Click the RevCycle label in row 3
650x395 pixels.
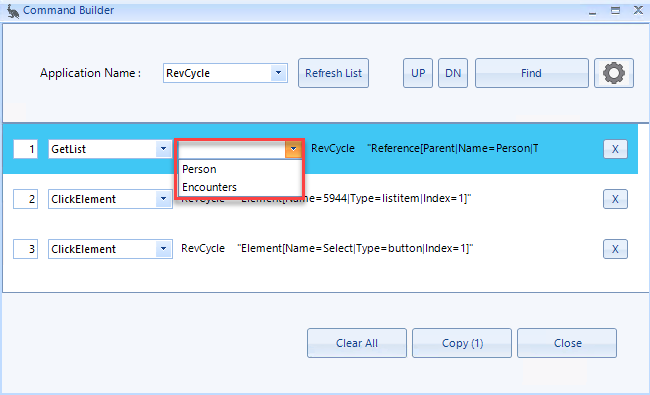tap(203, 248)
